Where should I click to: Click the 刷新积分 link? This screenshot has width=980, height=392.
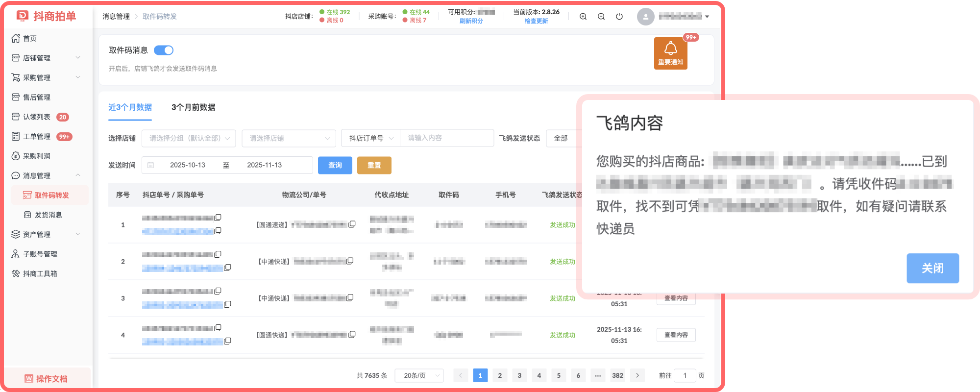pyautogui.click(x=471, y=21)
